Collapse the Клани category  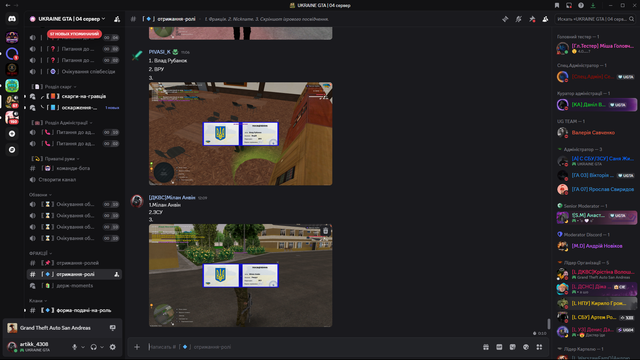point(38,300)
